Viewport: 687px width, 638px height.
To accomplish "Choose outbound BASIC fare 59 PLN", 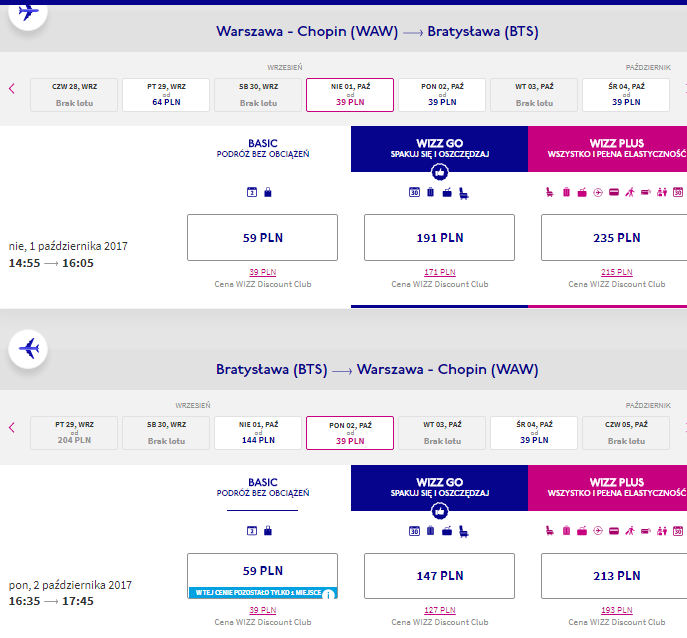I will point(262,237).
